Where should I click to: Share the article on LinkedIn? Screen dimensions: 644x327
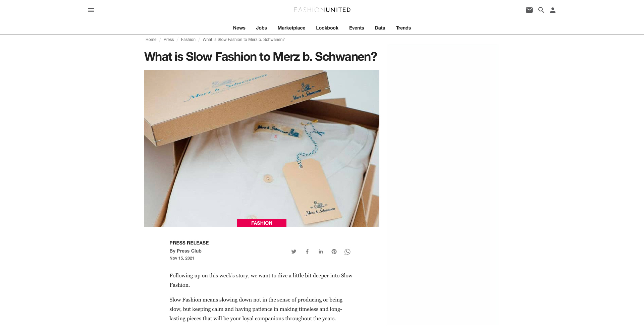pos(321,252)
